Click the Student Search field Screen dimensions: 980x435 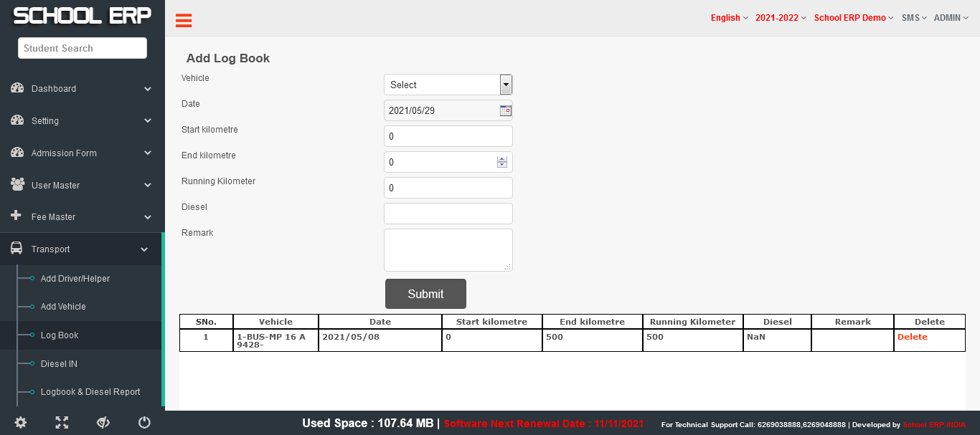tap(83, 48)
